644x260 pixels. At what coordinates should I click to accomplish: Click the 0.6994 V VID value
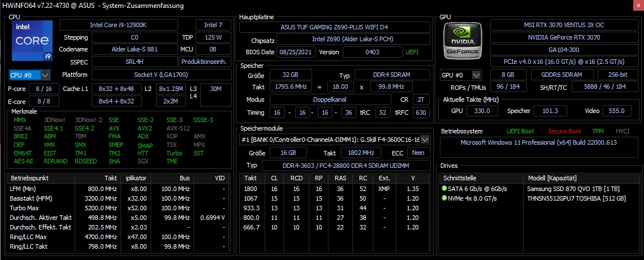tap(213, 218)
